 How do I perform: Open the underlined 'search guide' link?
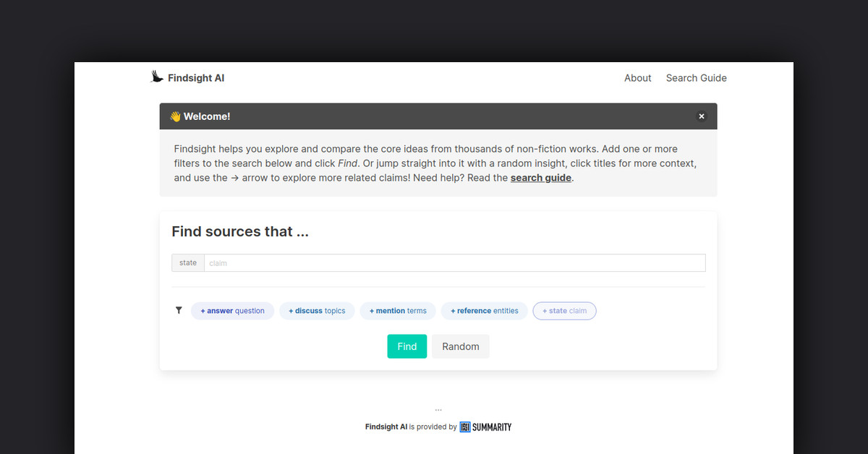pos(540,177)
